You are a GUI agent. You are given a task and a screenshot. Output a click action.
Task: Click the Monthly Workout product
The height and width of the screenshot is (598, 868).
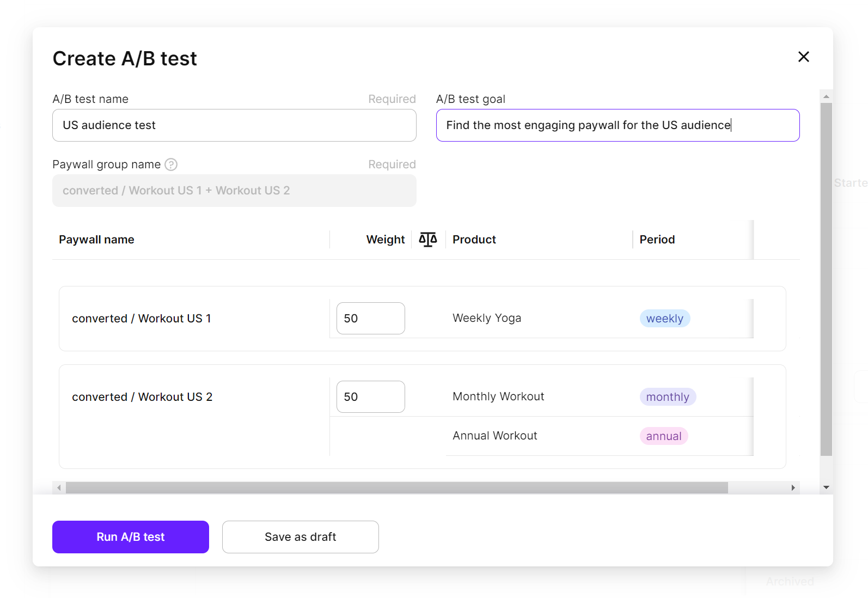tap(498, 396)
